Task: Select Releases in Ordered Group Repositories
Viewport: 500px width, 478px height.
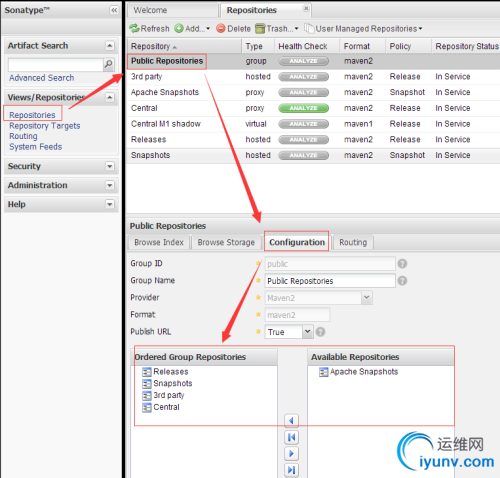Action: (x=165, y=372)
